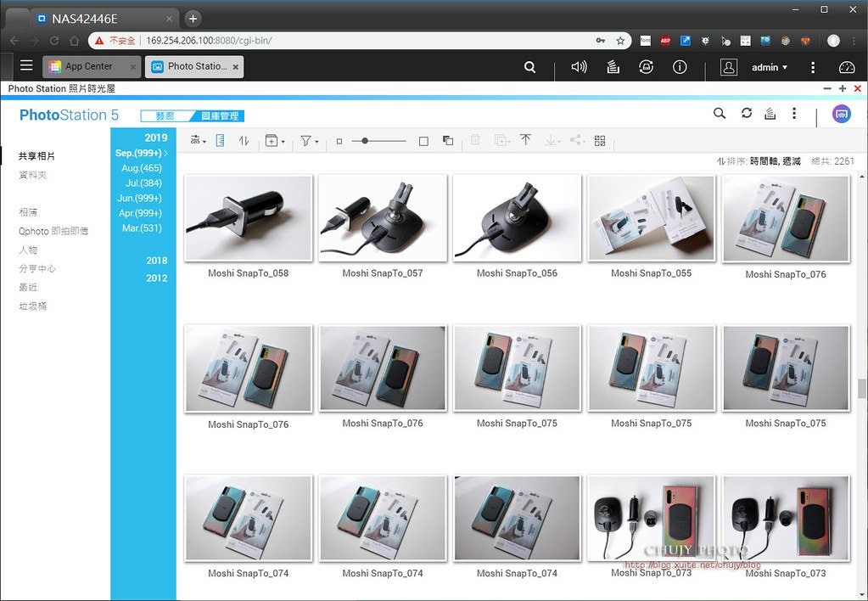Image resolution: width=868 pixels, height=601 pixels.
Task: Refresh the Photo Station library
Action: point(747,113)
